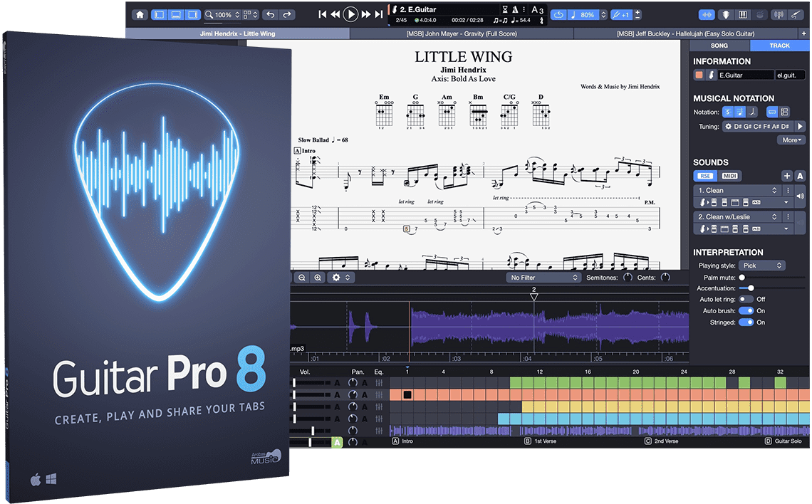Click the Home icon in the toolbar
The height and width of the screenshot is (504, 812).
pyautogui.click(x=140, y=14)
